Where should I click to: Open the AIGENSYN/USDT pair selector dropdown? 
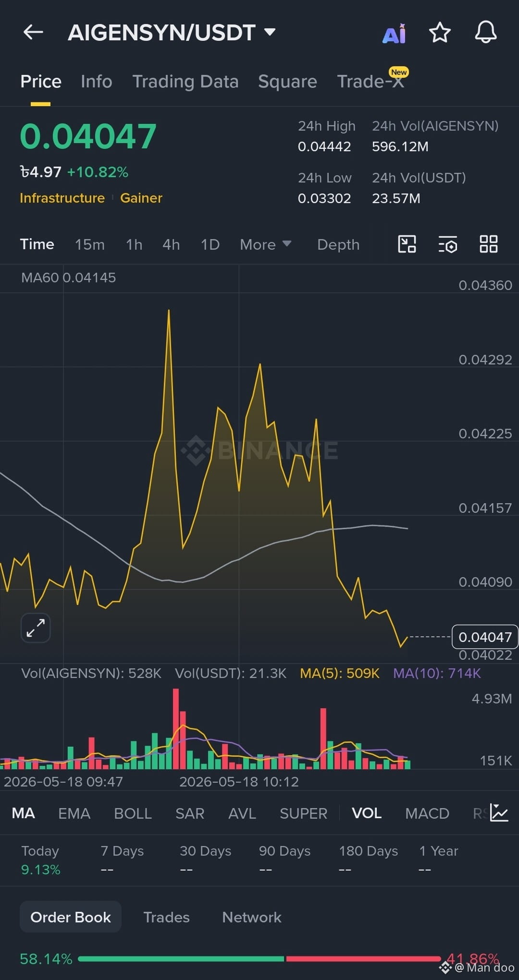[172, 33]
